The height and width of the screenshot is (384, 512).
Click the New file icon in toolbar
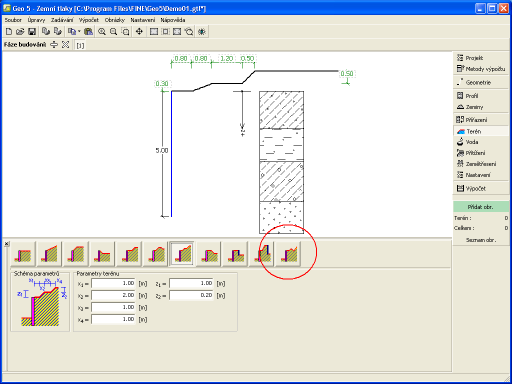tap(9, 32)
